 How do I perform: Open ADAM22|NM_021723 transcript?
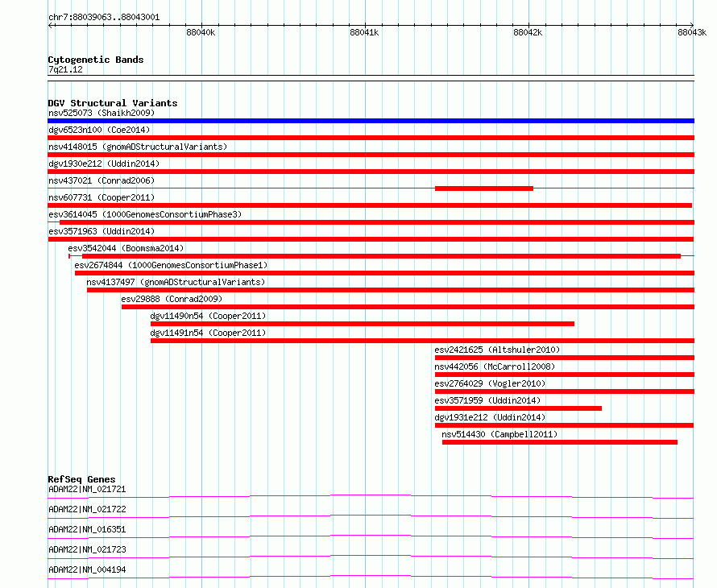tap(87, 549)
